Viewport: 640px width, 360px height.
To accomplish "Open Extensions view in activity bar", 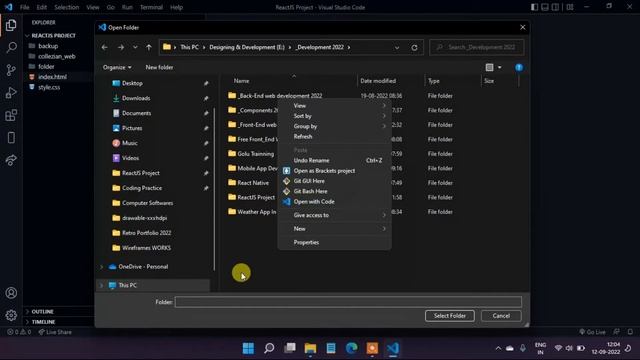I will (11, 115).
